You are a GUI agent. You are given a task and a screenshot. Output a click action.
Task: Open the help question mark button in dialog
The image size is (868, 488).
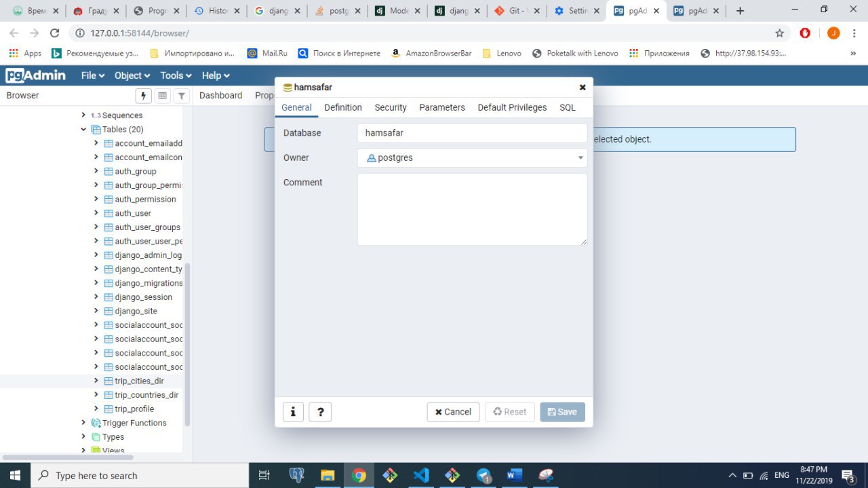point(320,412)
